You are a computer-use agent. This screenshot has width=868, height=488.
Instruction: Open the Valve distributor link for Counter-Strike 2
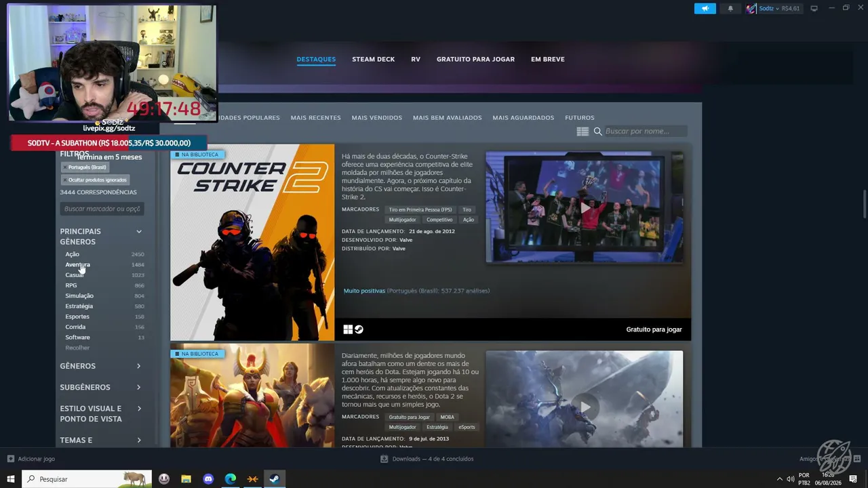tap(399, 249)
